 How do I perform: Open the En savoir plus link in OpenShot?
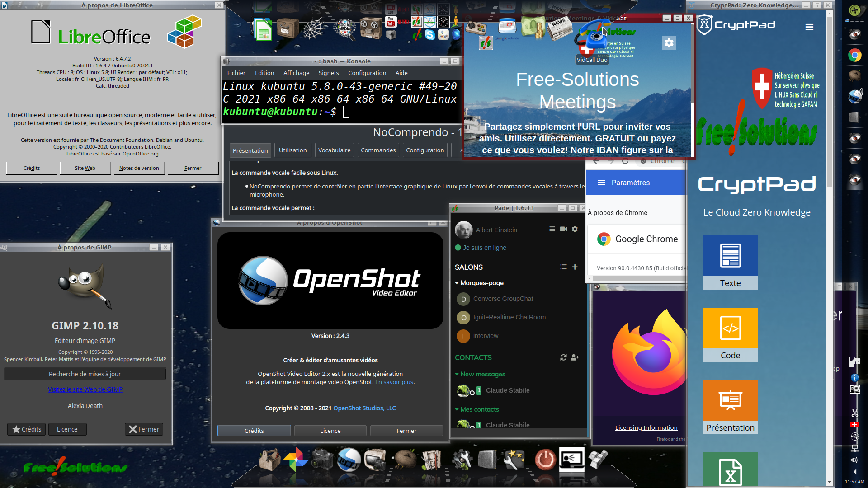pyautogui.click(x=394, y=382)
